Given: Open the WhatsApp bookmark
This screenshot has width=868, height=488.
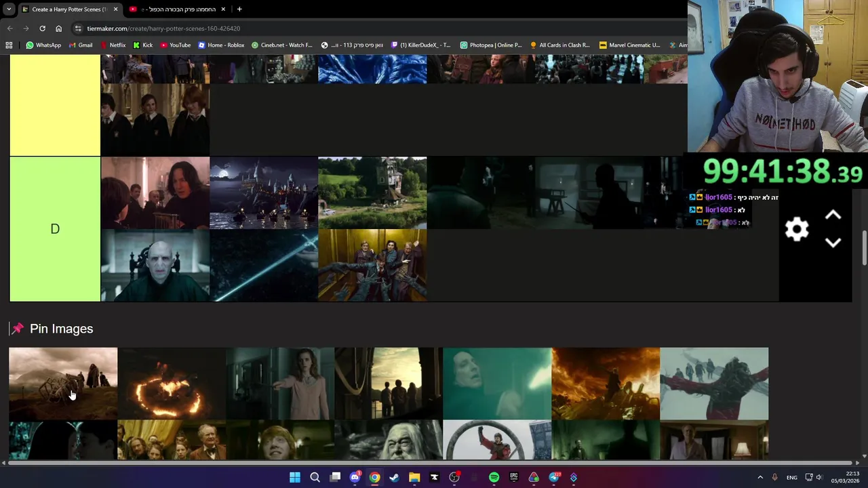Looking at the screenshot, I should click(43, 45).
